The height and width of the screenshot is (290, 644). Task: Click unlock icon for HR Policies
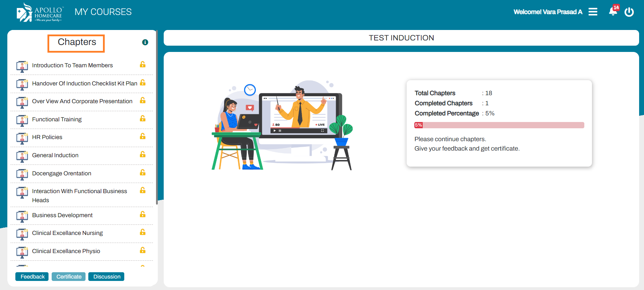143,136
